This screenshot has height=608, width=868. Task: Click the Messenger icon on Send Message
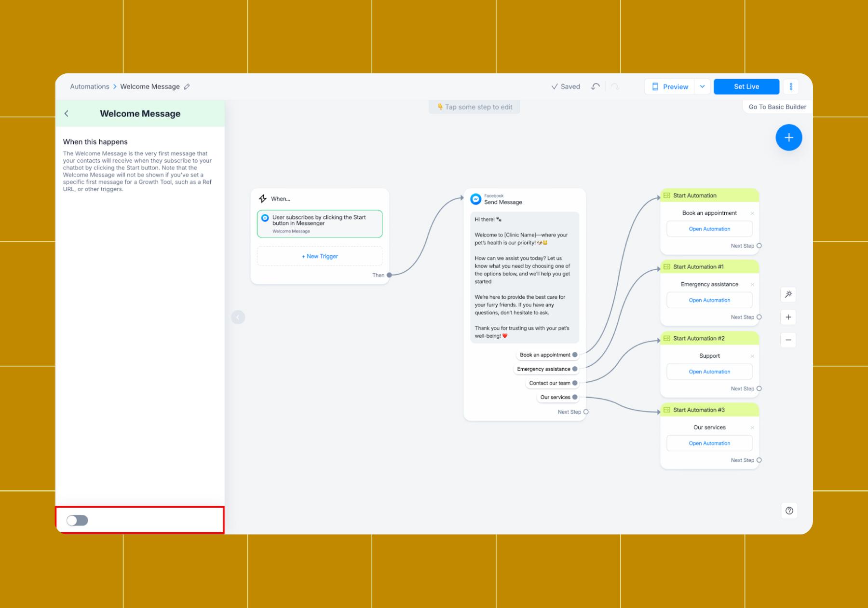(x=475, y=199)
